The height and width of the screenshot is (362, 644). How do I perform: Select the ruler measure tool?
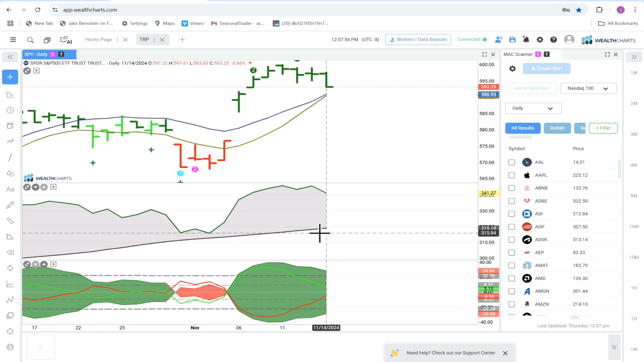coord(10,221)
